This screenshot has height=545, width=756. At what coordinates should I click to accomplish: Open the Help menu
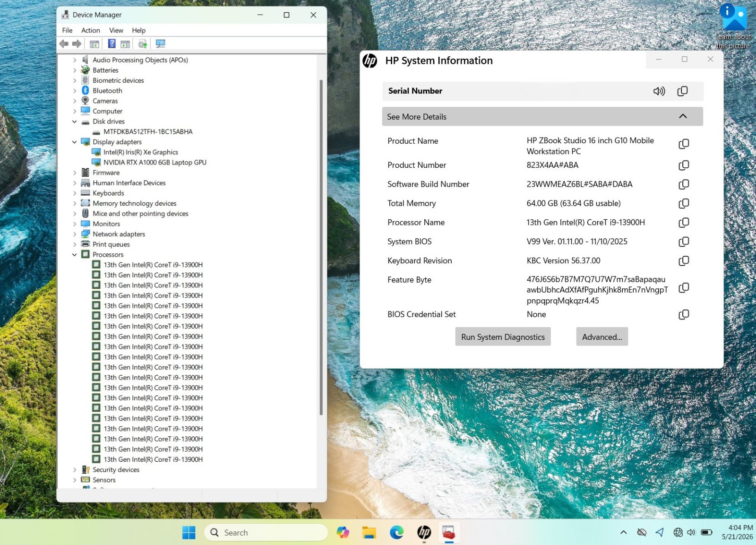point(139,30)
